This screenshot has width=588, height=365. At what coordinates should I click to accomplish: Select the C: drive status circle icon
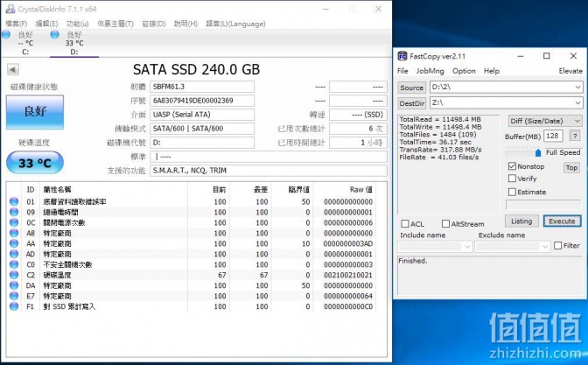coord(6,34)
